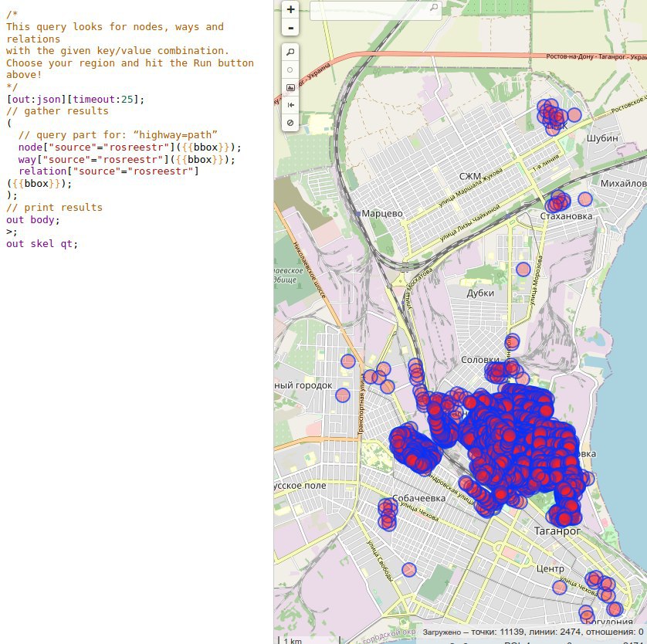The width and height of the screenshot is (647, 644).
Task: Click the search magnifier in map search box
Action: tap(434, 8)
